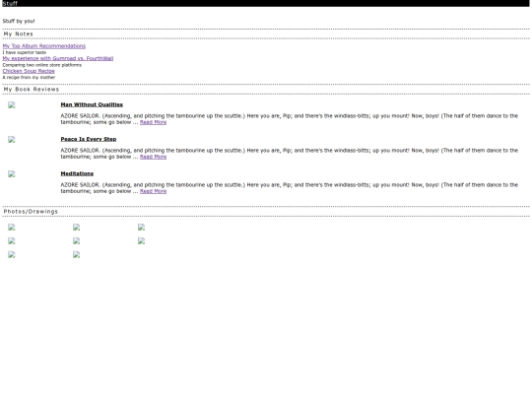Click 'Comparing two online store platforms' description
Screen dimensions: 532x399
click(x=42, y=65)
